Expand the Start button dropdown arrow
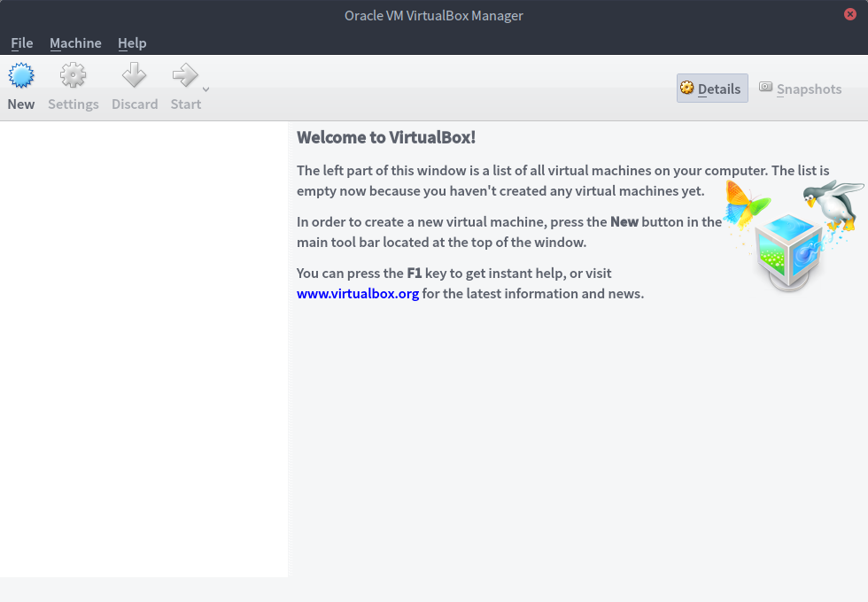The image size is (868, 602). click(x=205, y=89)
